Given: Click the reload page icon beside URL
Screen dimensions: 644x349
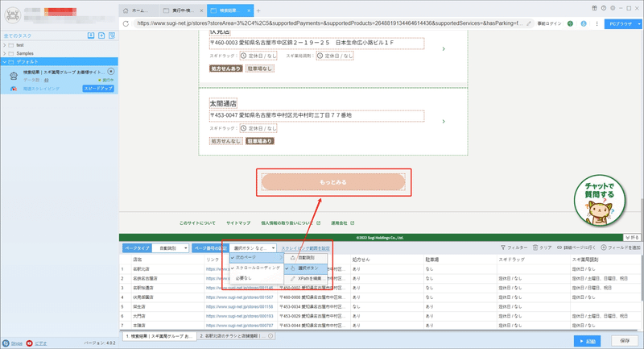Looking at the screenshot, I should pyautogui.click(x=126, y=24).
